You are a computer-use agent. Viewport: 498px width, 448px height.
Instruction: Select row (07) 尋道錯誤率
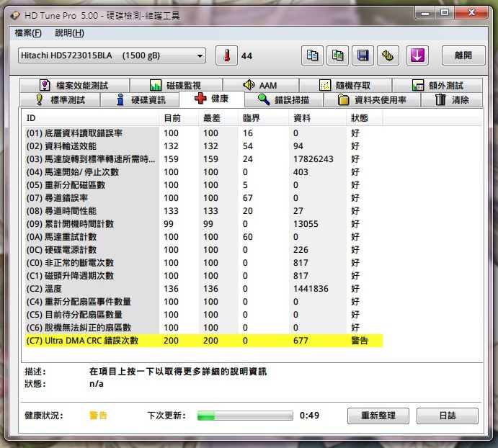click(x=203, y=198)
